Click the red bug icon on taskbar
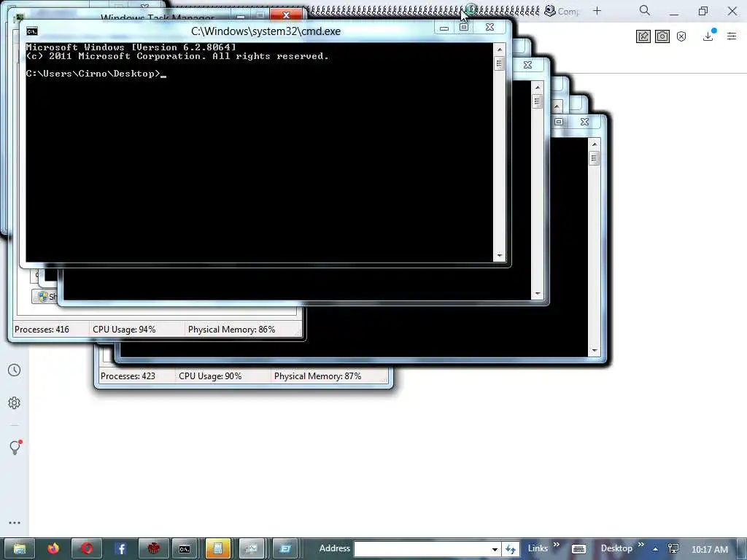Image resolution: width=747 pixels, height=560 pixels. [x=153, y=548]
